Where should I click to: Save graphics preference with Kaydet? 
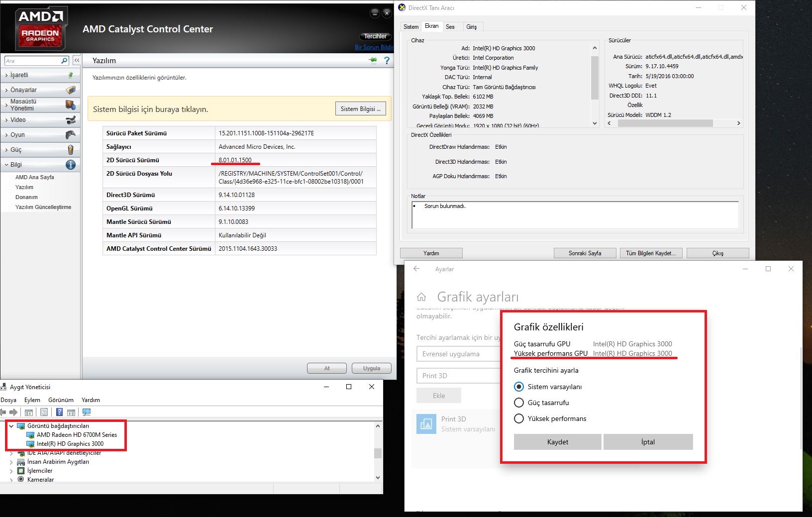click(558, 442)
